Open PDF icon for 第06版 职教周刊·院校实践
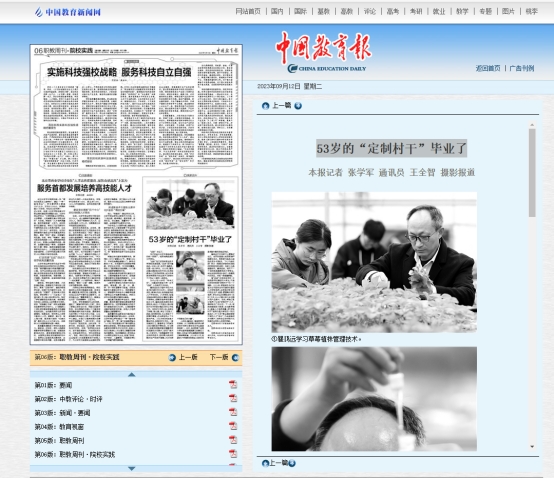This screenshot has width=554, height=479. click(x=233, y=454)
